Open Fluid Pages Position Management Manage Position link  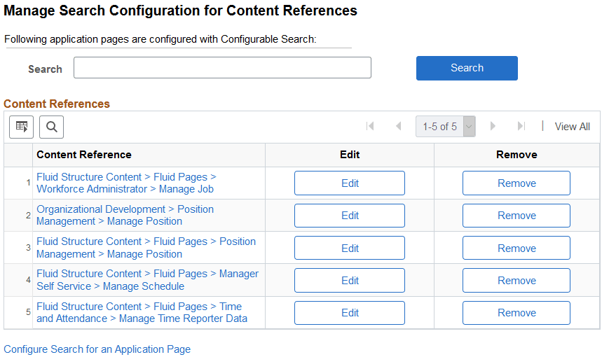click(146, 248)
